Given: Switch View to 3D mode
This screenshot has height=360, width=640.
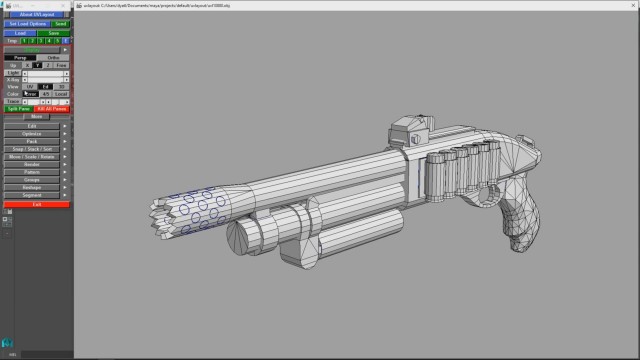Looking at the screenshot, I should click(62, 87).
